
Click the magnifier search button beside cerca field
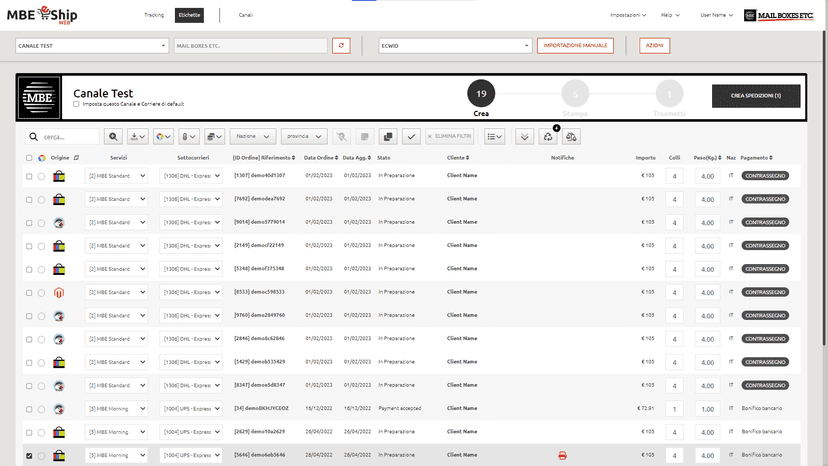[113, 137]
